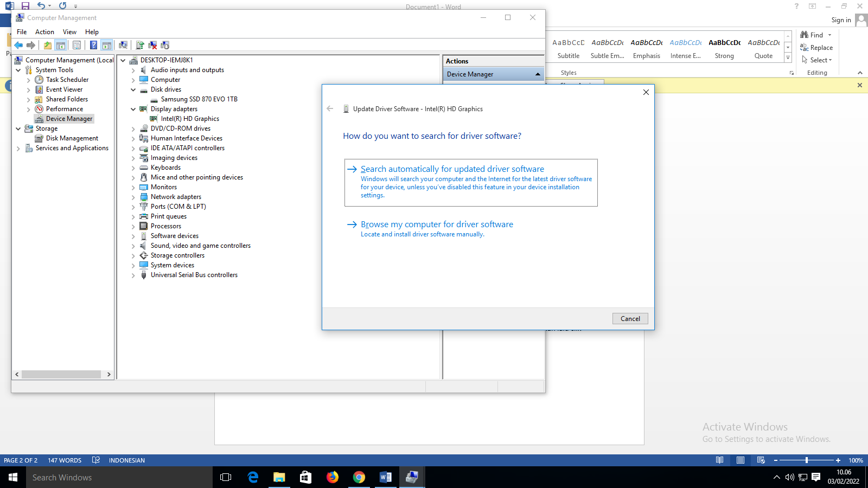This screenshot has width=868, height=488.
Task: Click the Update Driver Software toolbar icon
Action: pos(140,45)
